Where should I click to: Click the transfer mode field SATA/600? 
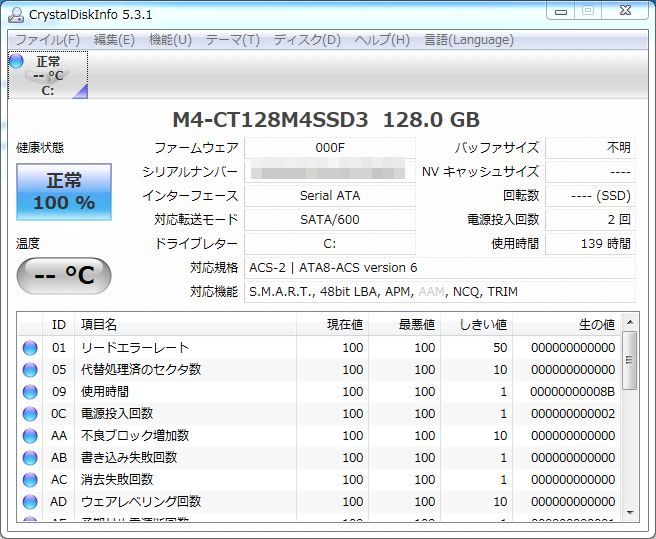point(330,219)
